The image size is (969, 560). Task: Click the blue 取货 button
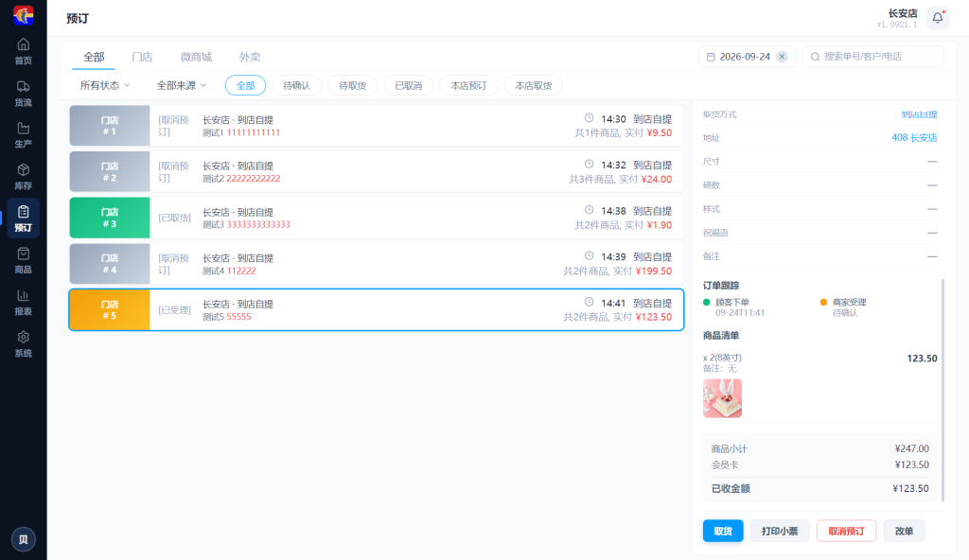coord(723,531)
